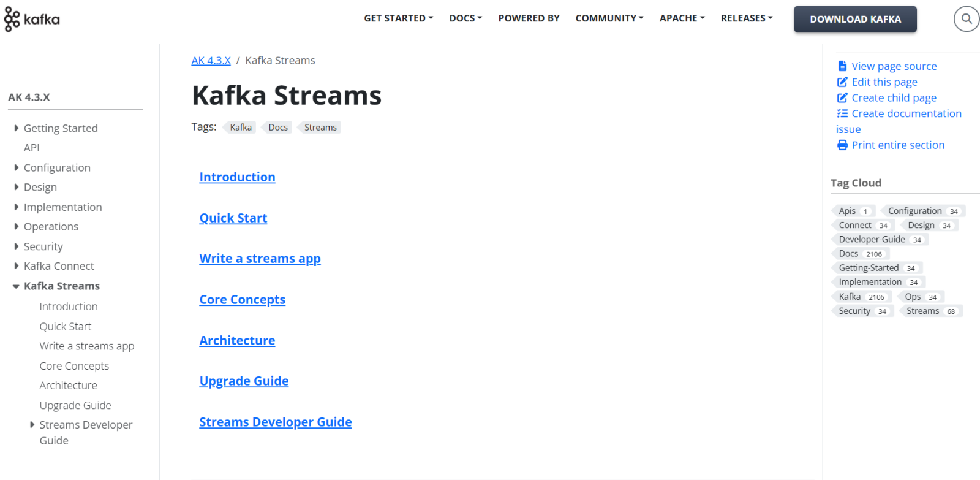
Task: Click the Kafka tag under the title
Action: [239, 128]
